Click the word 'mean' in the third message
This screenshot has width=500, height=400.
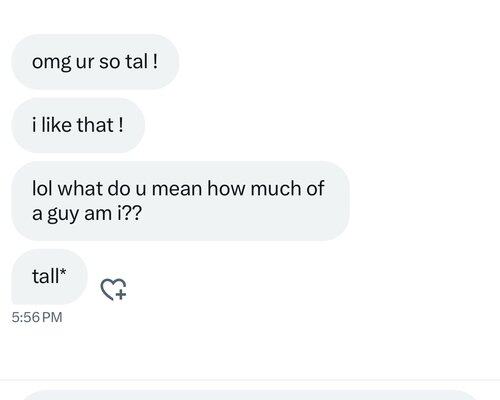click(x=177, y=189)
